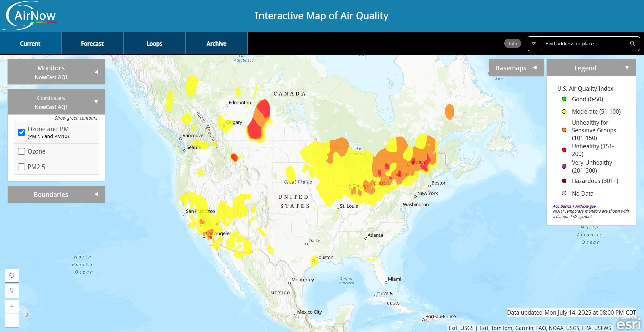This screenshot has width=644, height=332.
Task: Check the PM2.5 contour checkbox
Action: click(x=22, y=167)
